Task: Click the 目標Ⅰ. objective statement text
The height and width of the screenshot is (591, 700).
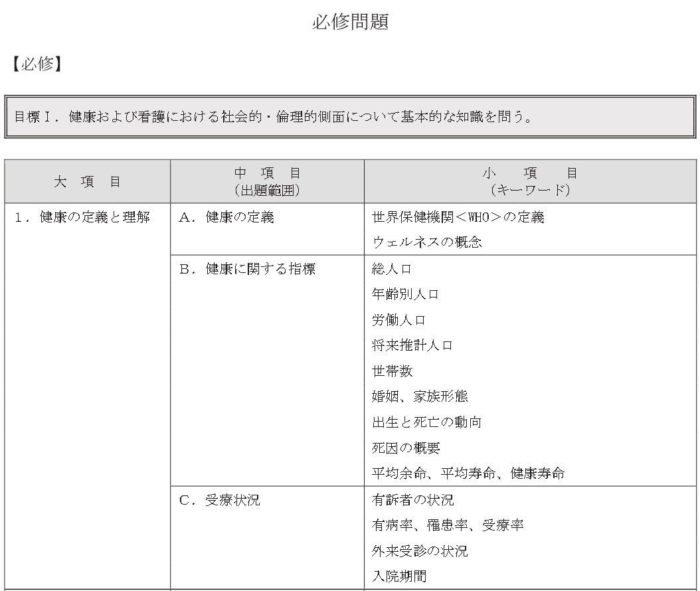Action: point(274,116)
